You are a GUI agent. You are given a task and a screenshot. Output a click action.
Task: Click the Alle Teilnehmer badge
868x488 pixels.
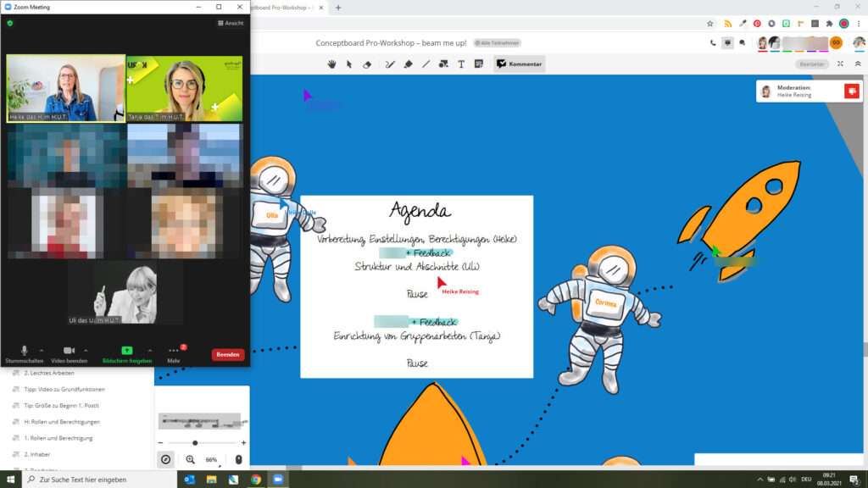point(497,43)
